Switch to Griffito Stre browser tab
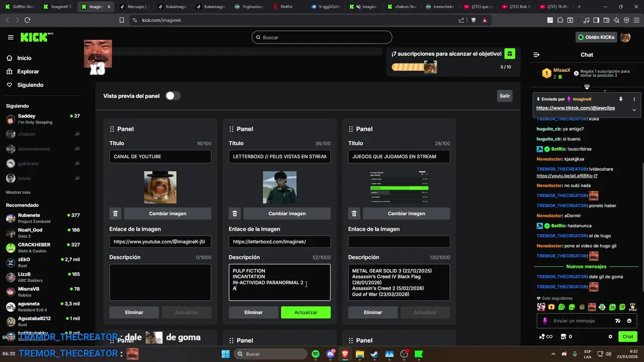The image size is (644, 362). pyautogui.click(x=19, y=7)
